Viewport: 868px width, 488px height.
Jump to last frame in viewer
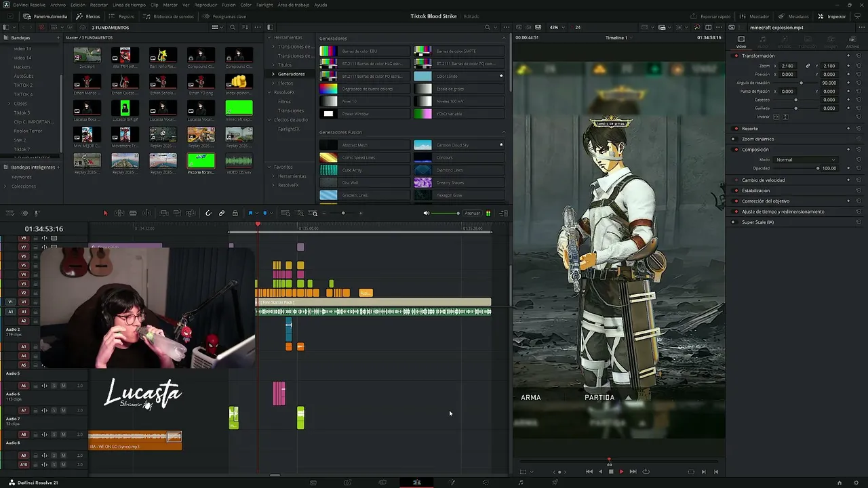633,472
